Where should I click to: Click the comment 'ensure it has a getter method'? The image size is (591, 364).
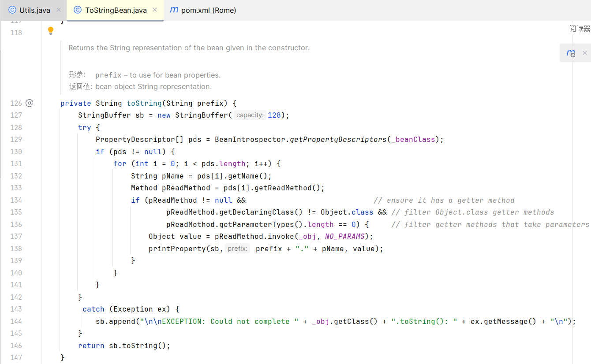(444, 200)
